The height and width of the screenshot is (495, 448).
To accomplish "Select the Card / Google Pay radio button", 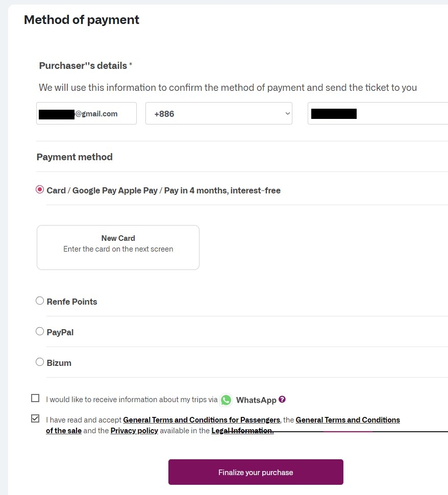I will pyautogui.click(x=40, y=190).
